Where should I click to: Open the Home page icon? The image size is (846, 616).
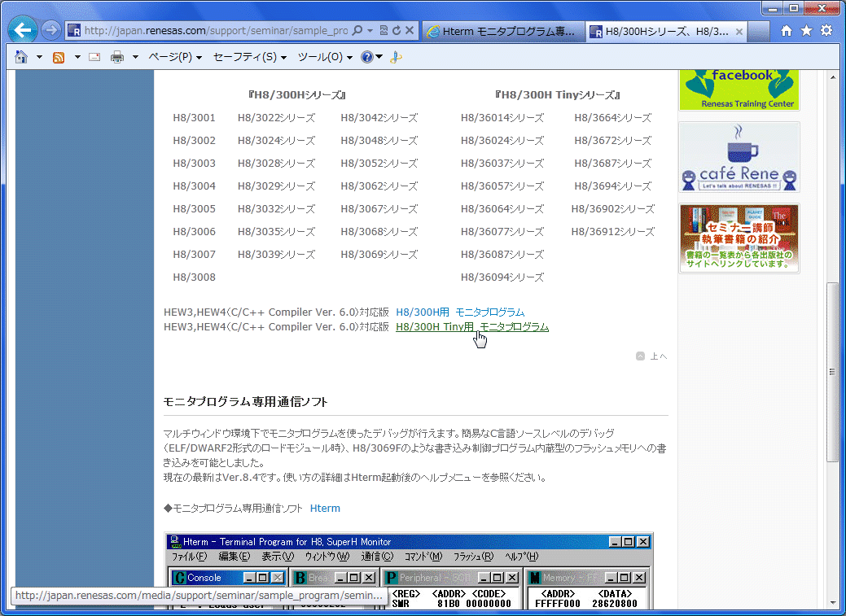tap(787, 30)
